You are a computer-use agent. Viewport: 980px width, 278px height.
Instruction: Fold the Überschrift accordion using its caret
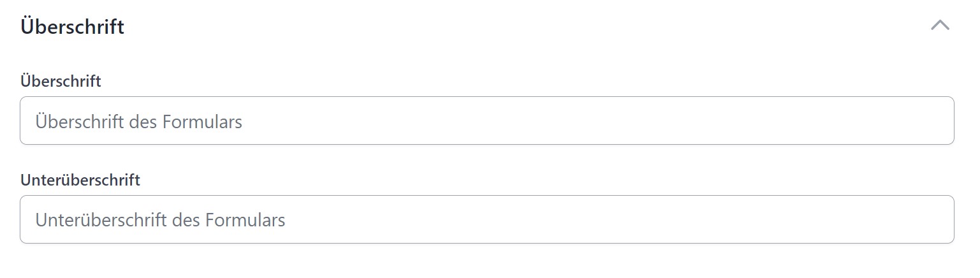[x=940, y=26]
